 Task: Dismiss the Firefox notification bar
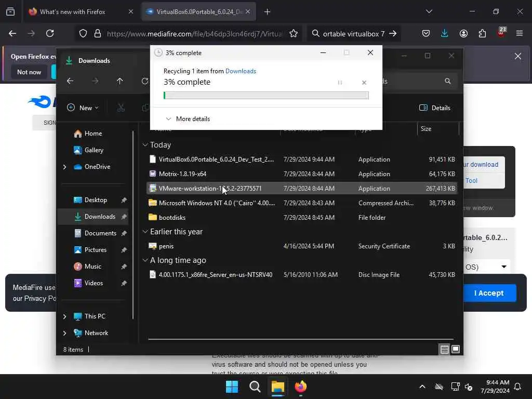tap(518, 56)
